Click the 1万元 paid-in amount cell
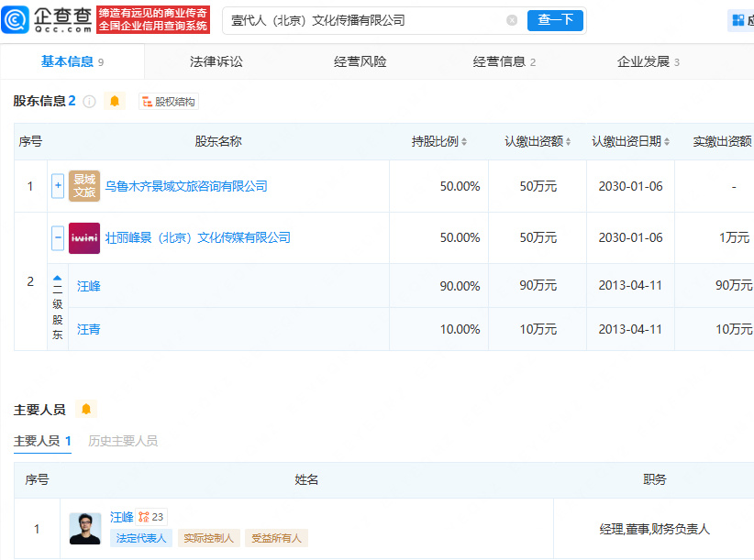 pos(734,237)
